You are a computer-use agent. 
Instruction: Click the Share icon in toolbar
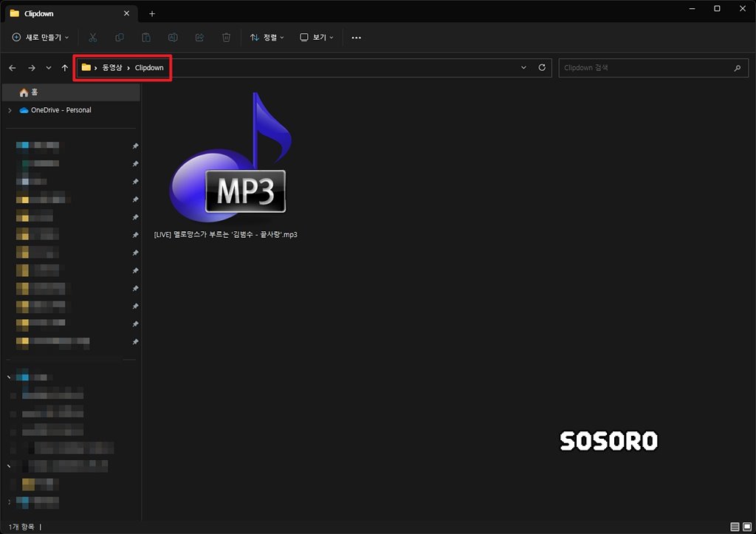199,37
